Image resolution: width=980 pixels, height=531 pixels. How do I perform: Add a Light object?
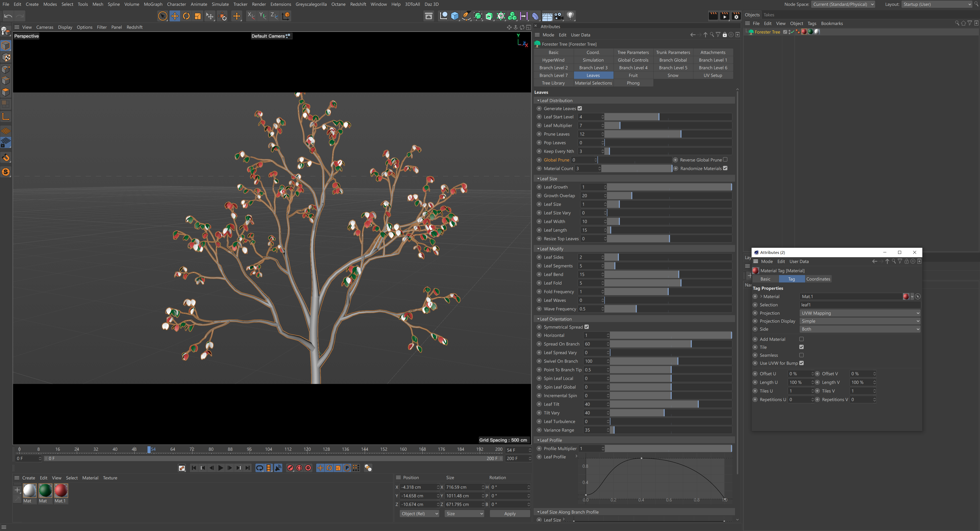click(570, 16)
